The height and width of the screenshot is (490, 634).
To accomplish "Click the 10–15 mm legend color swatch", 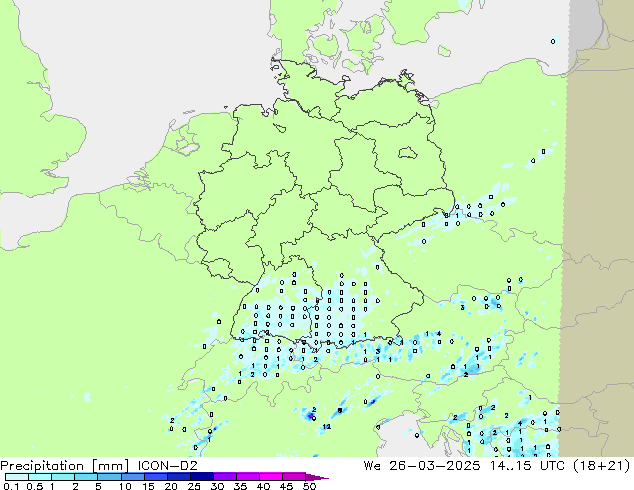I will (132, 477).
